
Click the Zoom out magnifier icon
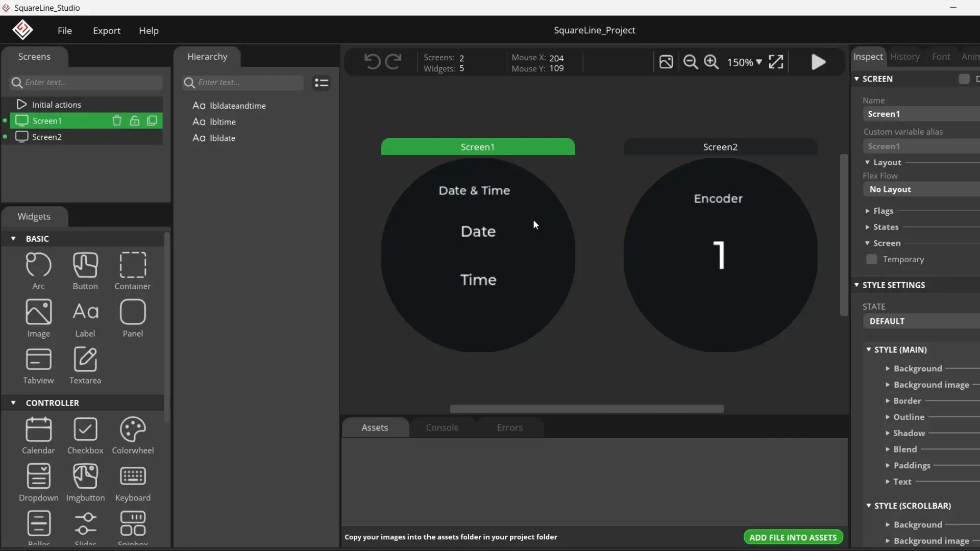coord(691,62)
